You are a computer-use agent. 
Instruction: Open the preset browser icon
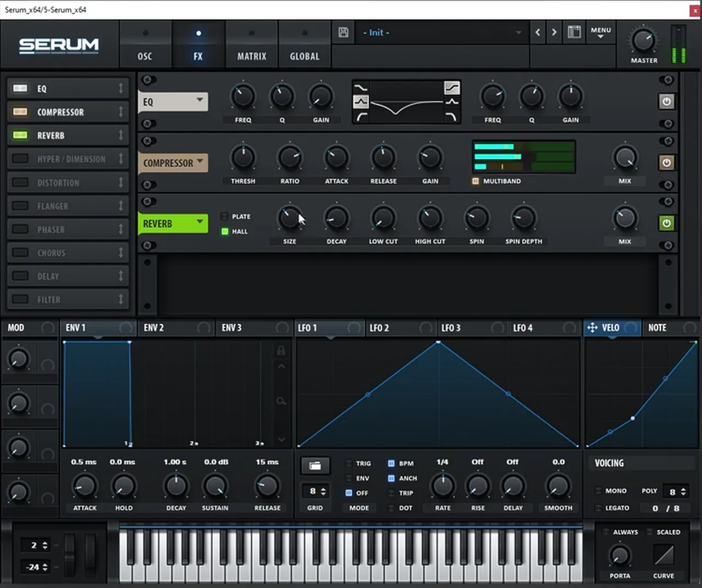tap(574, 32)
